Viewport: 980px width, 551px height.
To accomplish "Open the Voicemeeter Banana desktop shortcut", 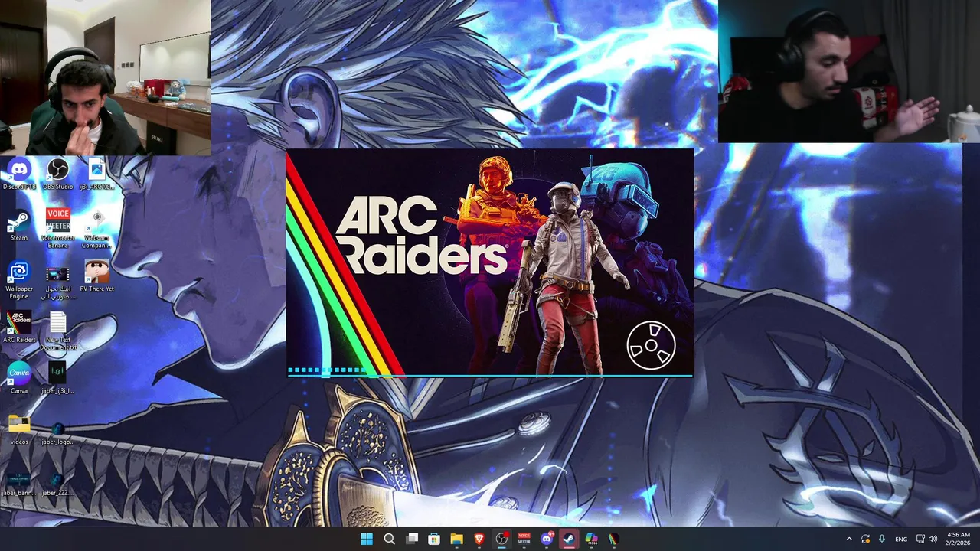I will pyautogui.click(x=58, y=228).
